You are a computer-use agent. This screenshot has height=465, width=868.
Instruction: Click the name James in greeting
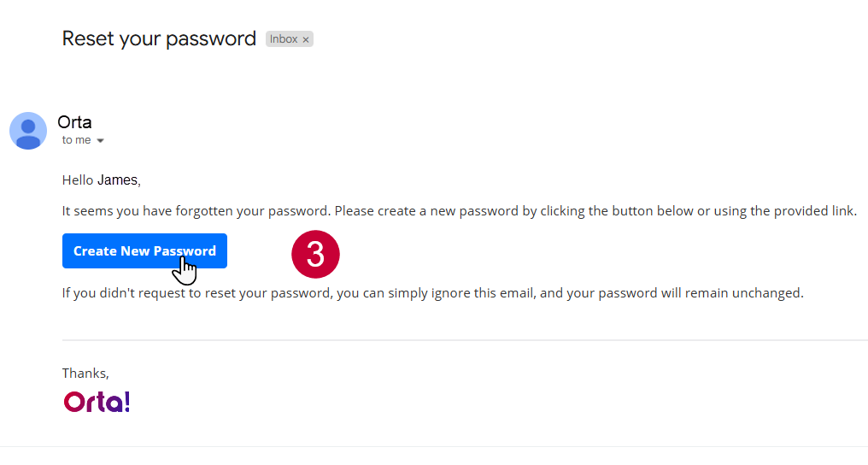coord(118,180)
